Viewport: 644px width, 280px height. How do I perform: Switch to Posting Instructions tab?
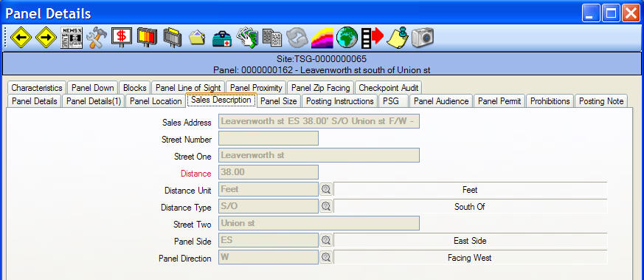point(340,101)
